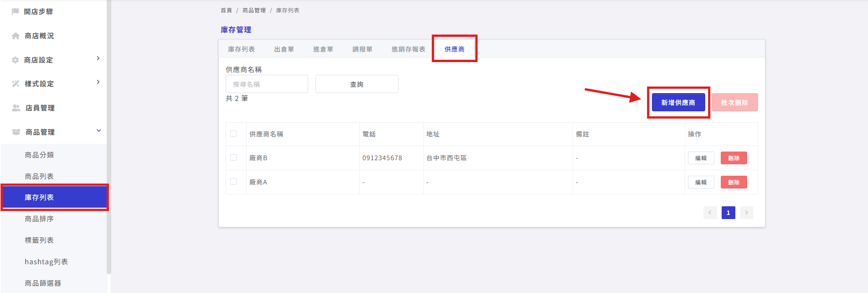
Task: Focus the 搜尋名稱 supplier name field
Action: [267, 84]
